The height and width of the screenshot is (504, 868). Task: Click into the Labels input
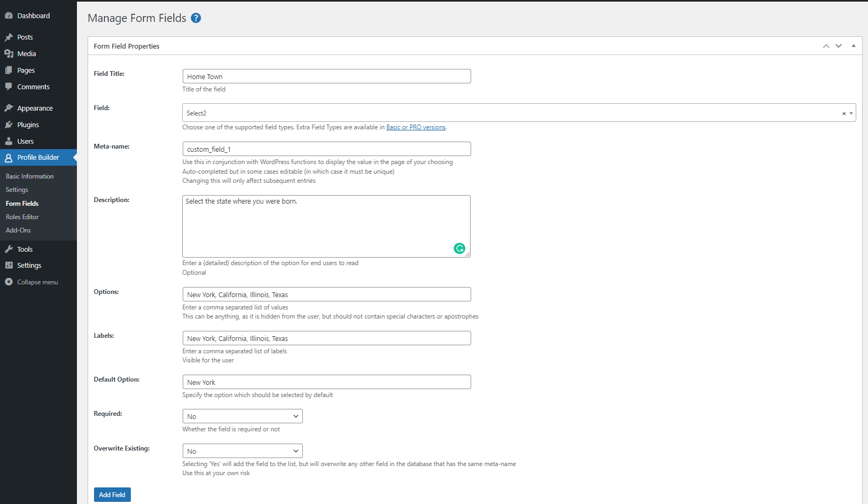(326, 338)
